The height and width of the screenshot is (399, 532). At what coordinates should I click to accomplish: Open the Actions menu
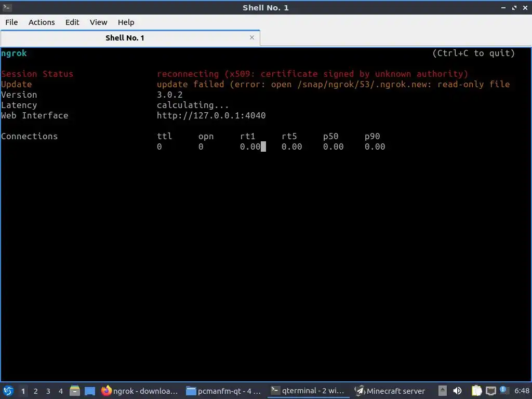(x=42, y=22)
